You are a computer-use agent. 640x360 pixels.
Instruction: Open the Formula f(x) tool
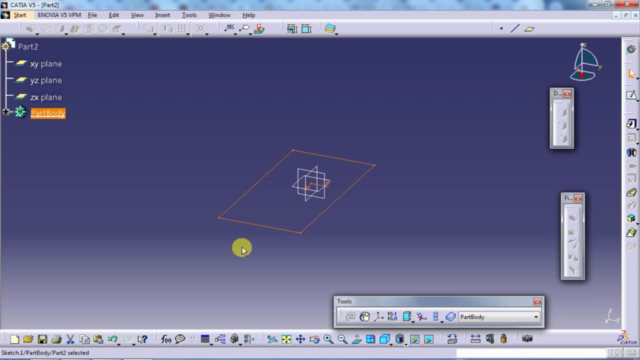pyautogui.click(x=166, y=339)
